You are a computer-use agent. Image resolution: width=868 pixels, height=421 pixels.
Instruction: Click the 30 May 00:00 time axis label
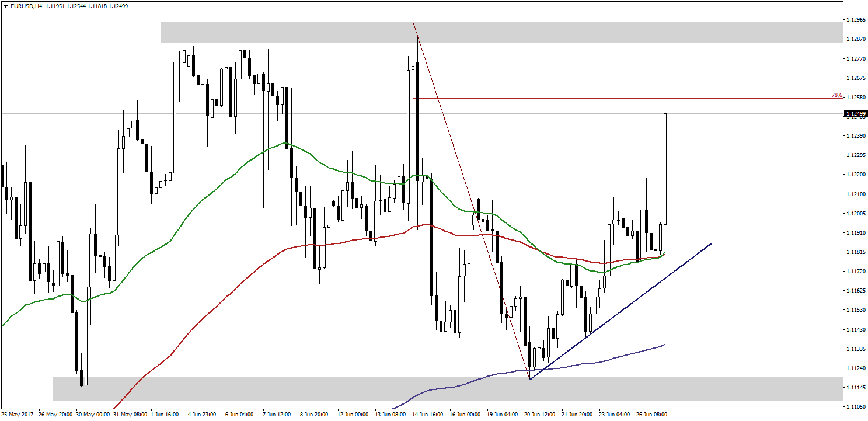click(x=92, y=415)
